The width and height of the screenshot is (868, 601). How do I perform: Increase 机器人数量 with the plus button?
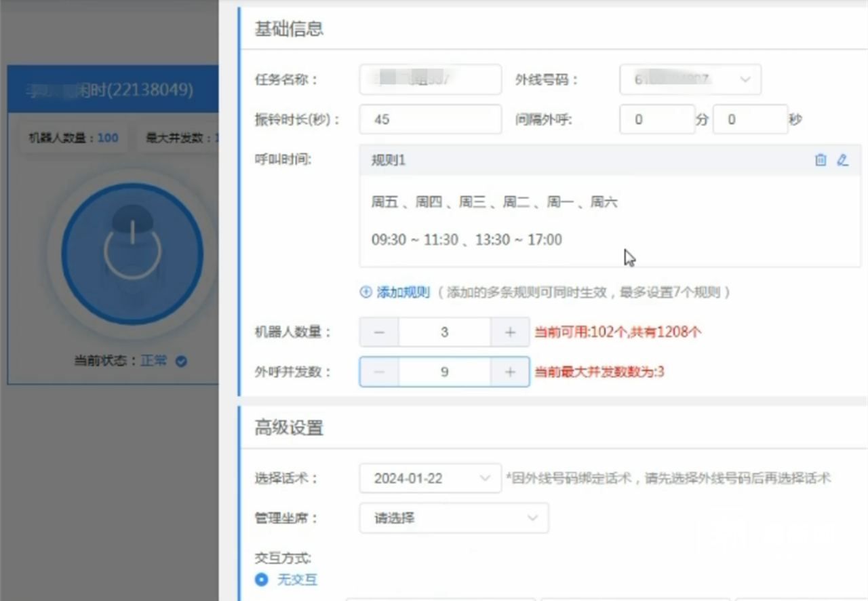510,332
